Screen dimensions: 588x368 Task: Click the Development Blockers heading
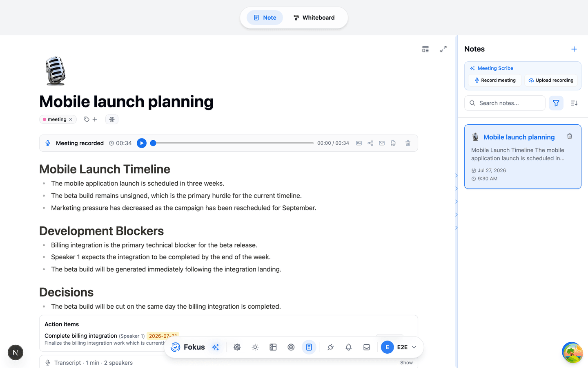pos(101,231)
